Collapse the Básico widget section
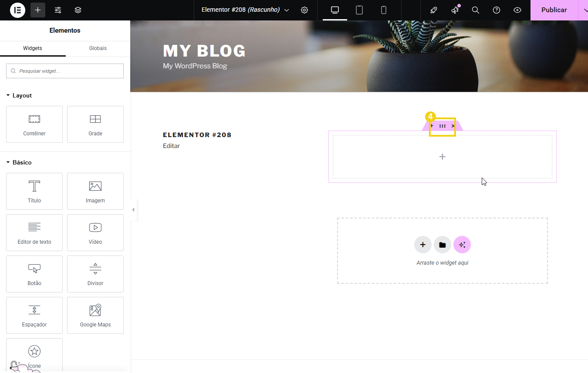 tap(19, 162)
